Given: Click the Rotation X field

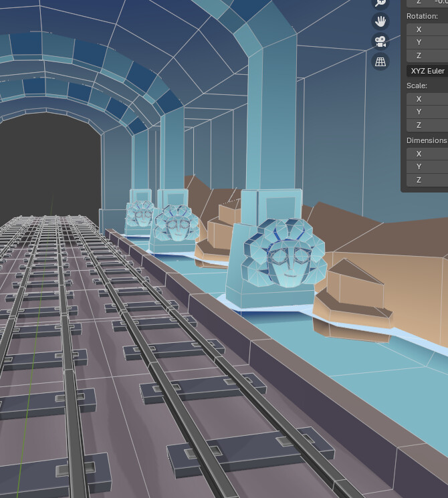Looking at the screenshot, I should 427,29.
